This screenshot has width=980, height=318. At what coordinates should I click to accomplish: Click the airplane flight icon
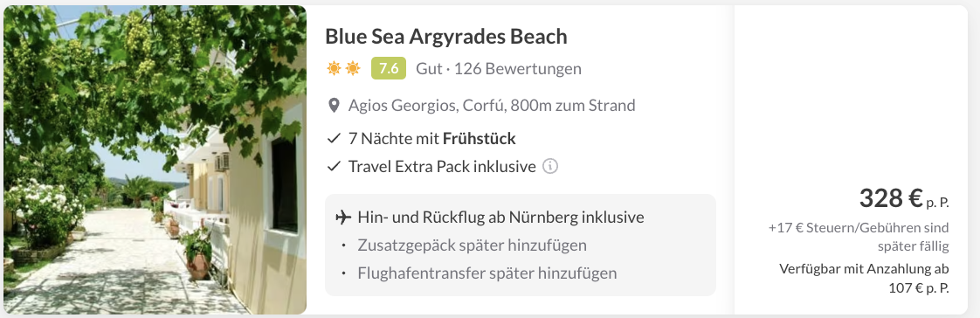tap(343, 218)
